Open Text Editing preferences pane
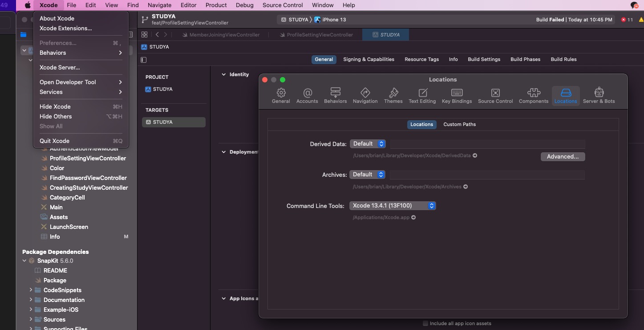 point(422,95)
